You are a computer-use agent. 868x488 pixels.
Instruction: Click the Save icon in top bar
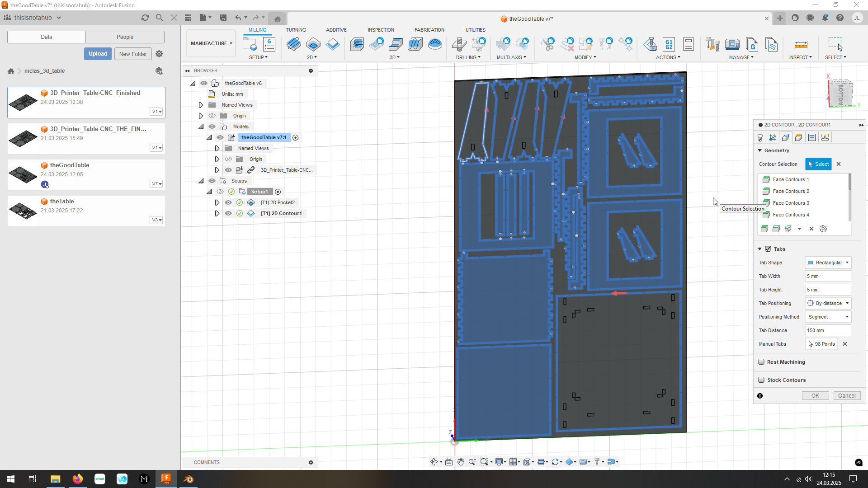coord(223,18)
